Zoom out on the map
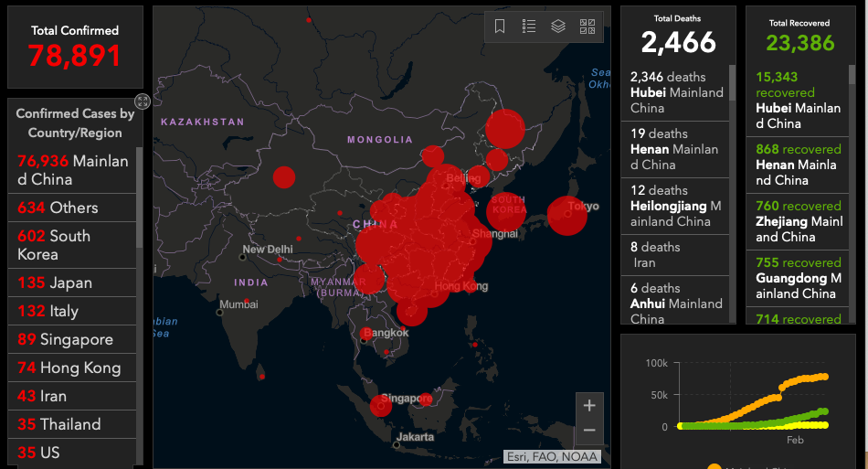Screen dimensions: 868x469 (589, 430)
